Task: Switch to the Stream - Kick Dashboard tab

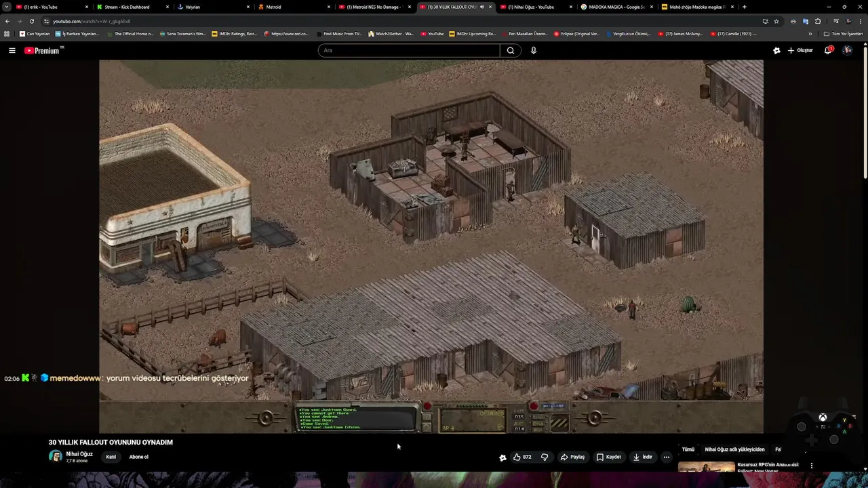Action: tap(132, 7)
